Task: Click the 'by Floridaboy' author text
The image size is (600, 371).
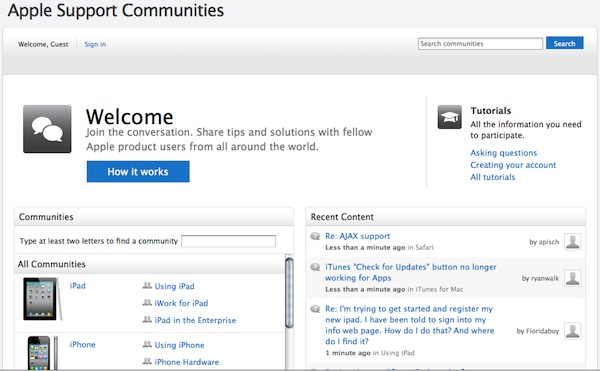Action: pos(538,331)
